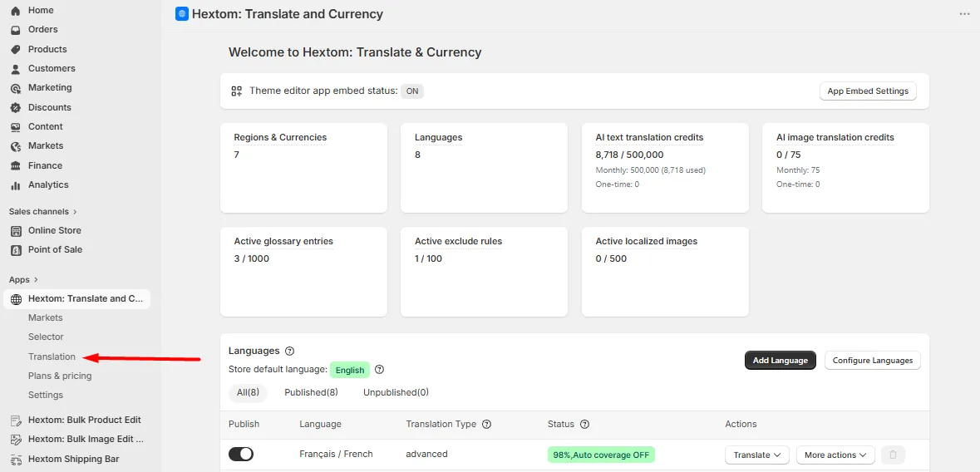
Task: Select the Unpublished(0) tab
Action: (x=396, y=392)
